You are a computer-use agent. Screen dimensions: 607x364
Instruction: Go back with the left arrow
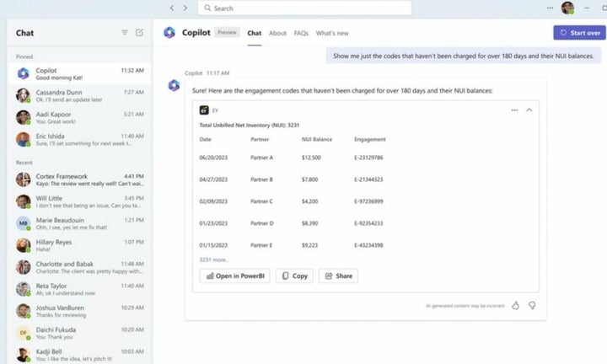pos(172,8)
